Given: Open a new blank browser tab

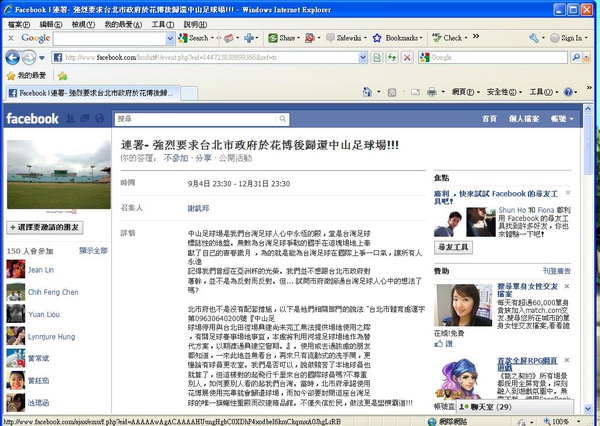Looking at the screenshot, I should point(189,93).
